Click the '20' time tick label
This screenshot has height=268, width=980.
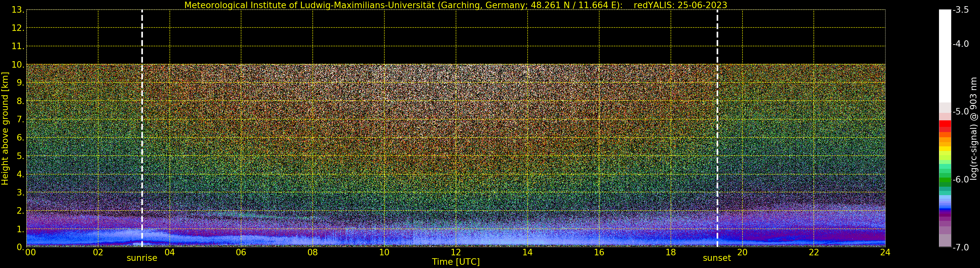point(742,252)
